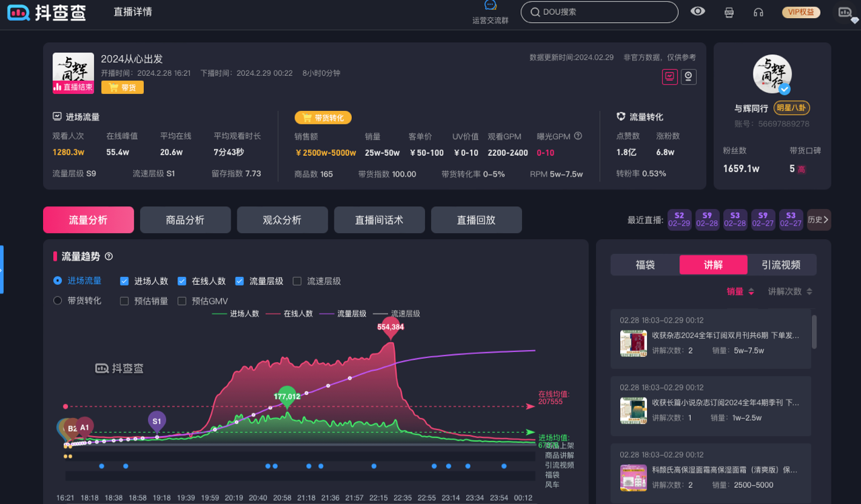The width and height of the screenshot is (861, 504).
Task: Switch to the 商品分析 tab
Action: pyautogui.click(x=185, y=220)
